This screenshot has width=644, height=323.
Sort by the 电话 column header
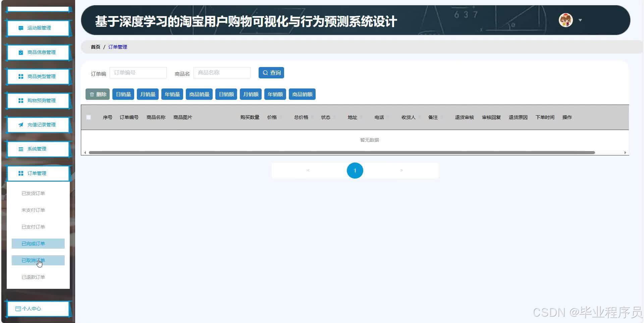tap(379, 117)
